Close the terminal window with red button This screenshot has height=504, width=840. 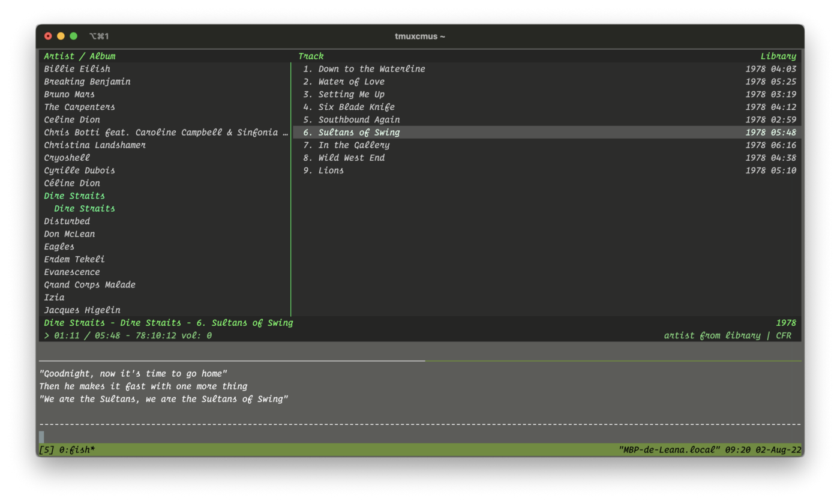[48, 36]
